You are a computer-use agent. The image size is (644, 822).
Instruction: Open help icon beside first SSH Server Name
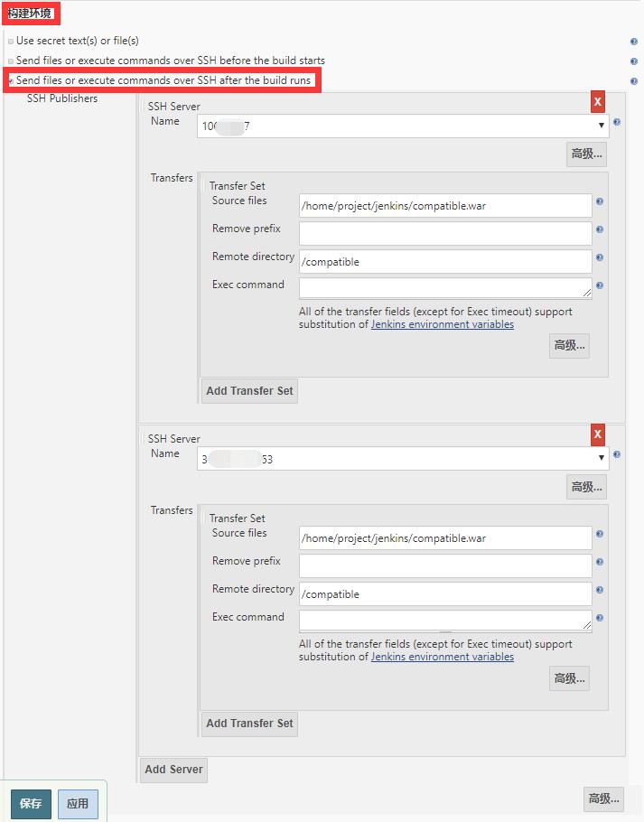click(x=617, y=122)
